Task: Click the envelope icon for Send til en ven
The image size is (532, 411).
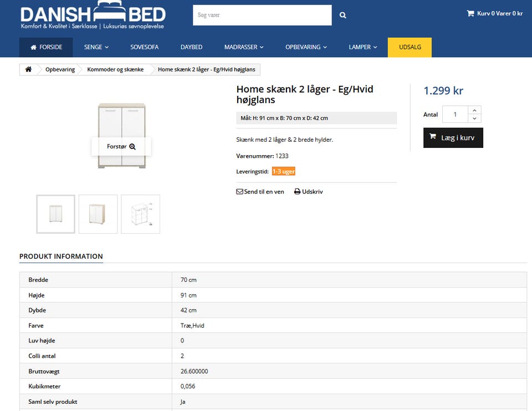Action: (239, 192)
